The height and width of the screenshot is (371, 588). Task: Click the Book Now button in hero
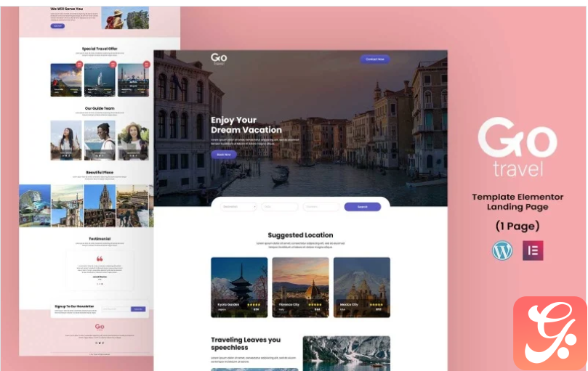pyautogui.click(x=224, y=155)
